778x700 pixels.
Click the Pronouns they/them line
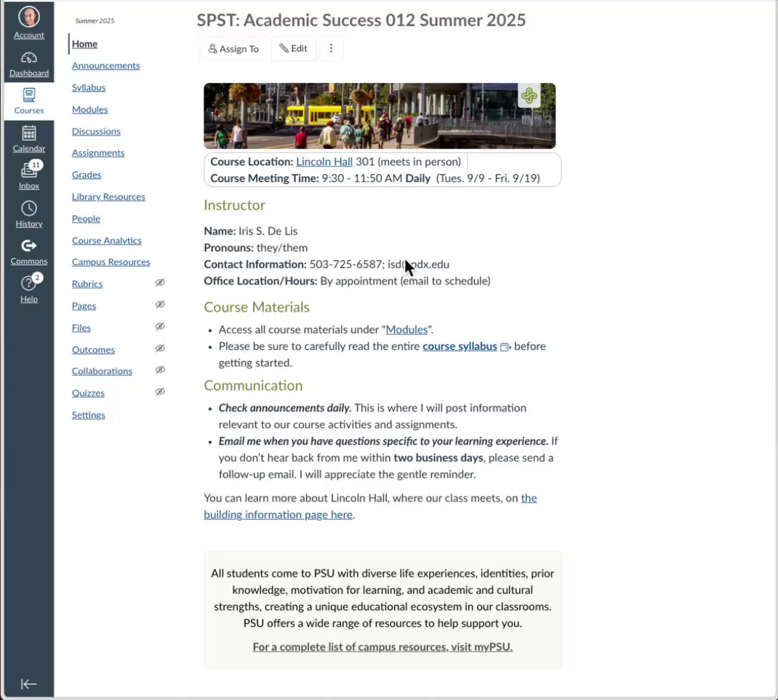255,248
